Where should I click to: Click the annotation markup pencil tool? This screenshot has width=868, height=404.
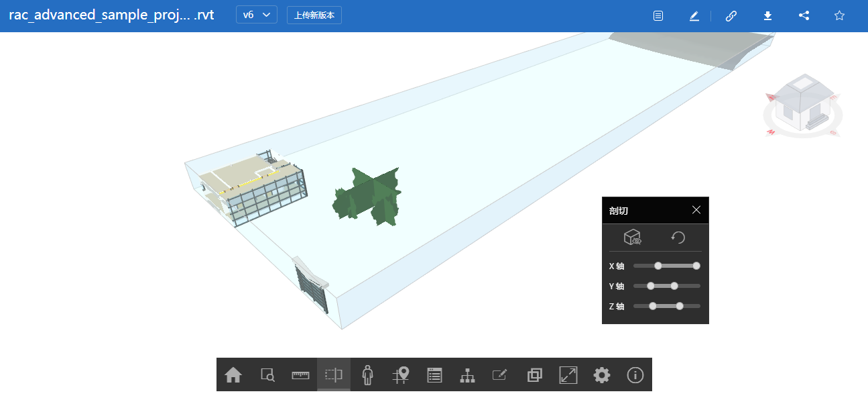coord(500,375)
